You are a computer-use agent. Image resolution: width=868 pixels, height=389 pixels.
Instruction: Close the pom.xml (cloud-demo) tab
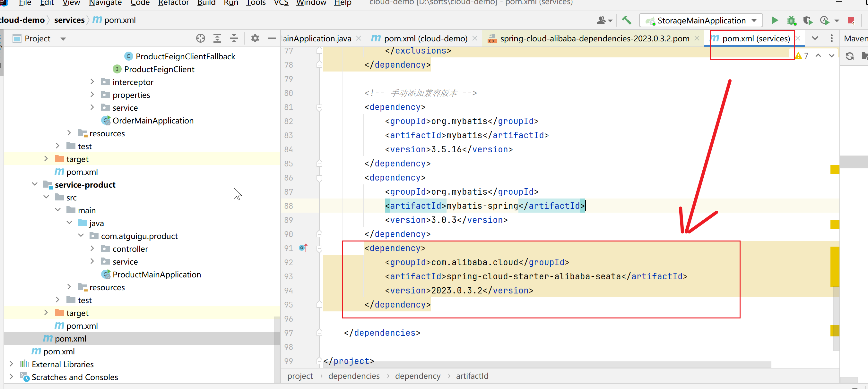coord(475,38)
